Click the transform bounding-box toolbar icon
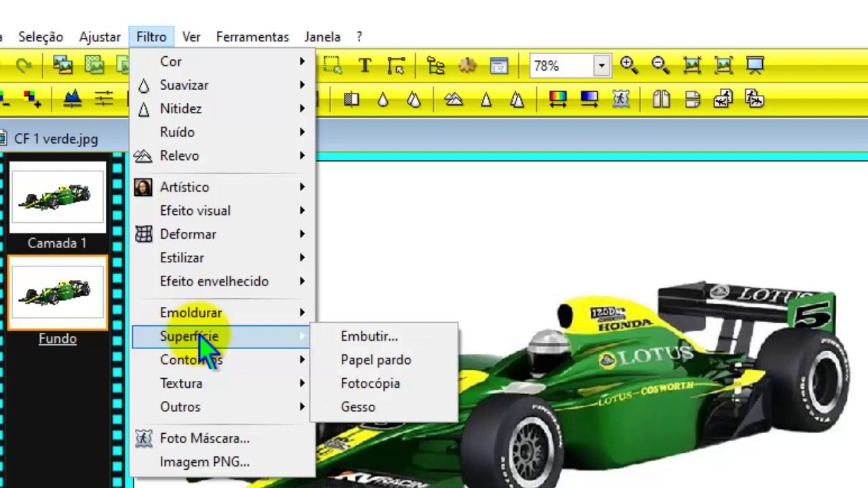The width and height of the screenshot is (868, 488). click(396, 66)
